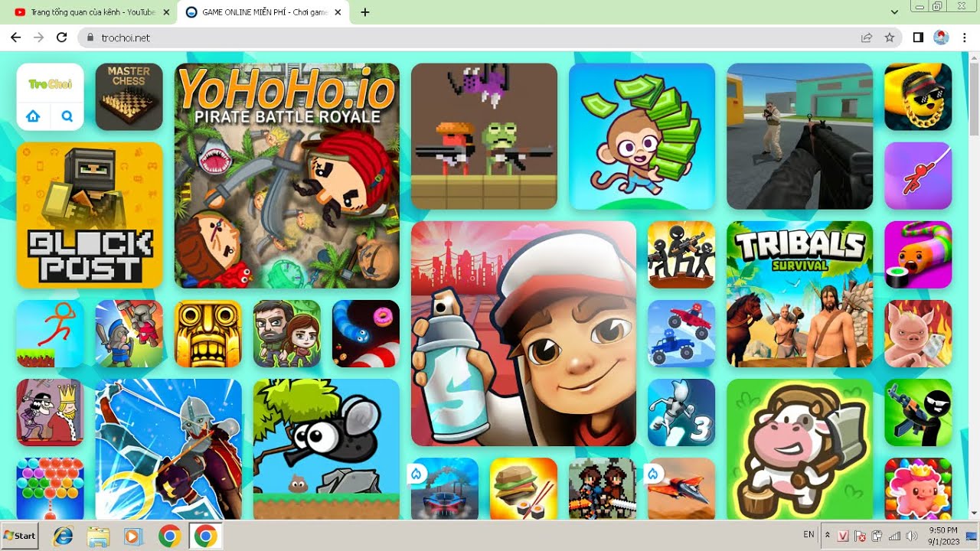Open the stickman army guns game
Viewport: 980px width, 551px height.
click(681, 255)
